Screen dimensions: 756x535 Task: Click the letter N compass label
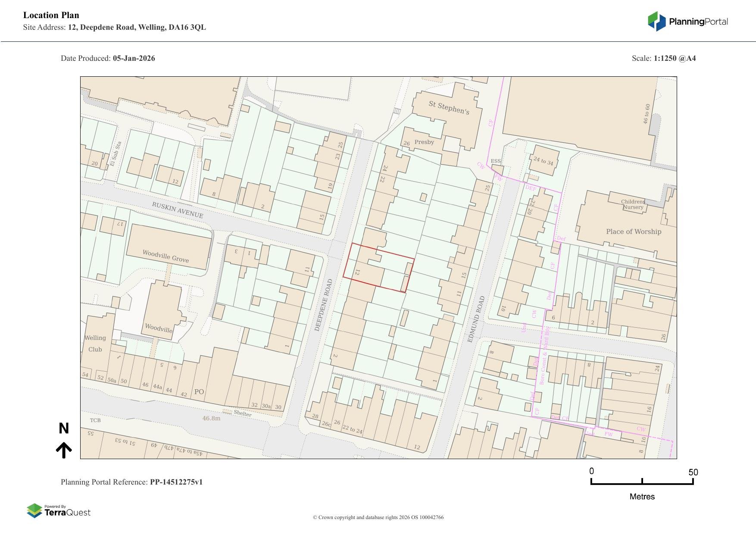(64, 429)
